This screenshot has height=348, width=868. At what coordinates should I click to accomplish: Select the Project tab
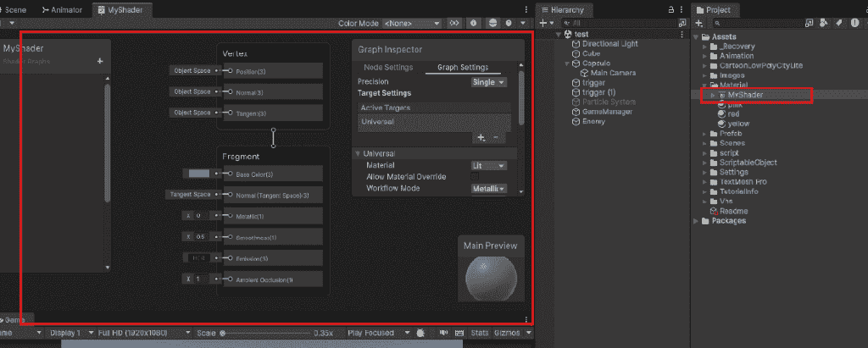tap(714, 9)
